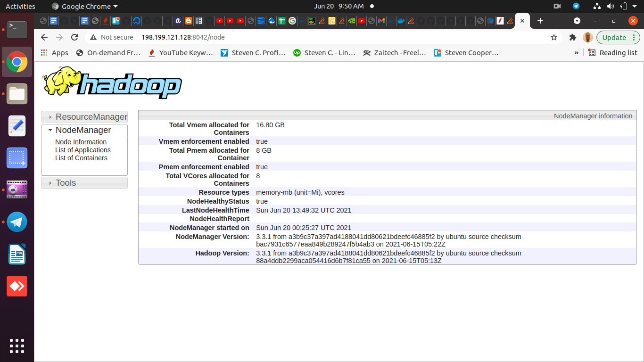The width and height of the screenshot is (644, 362).
Task: Open the Steven C. Profi… bookmark
Action: pos(253,53)
